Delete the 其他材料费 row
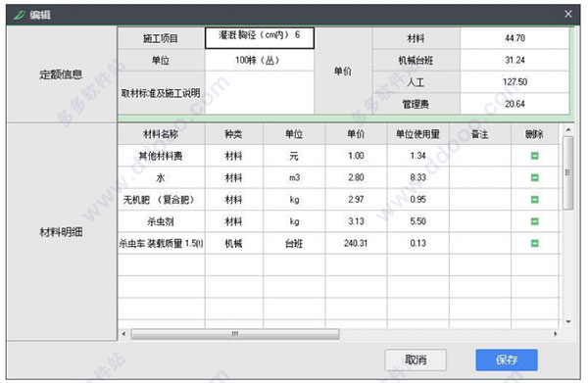This screenshot has height=383, width=588. pyautogui.click(x=535, y=156)
